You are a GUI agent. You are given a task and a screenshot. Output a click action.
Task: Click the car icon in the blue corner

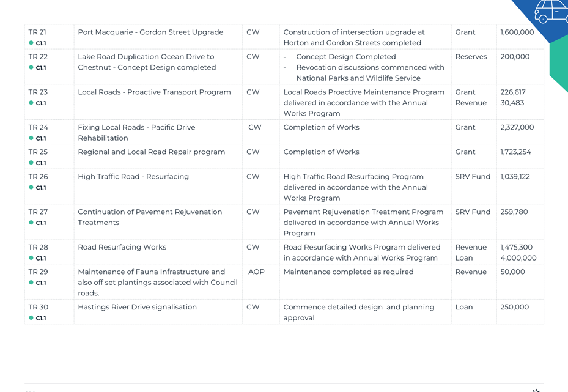[x=551, y=11]
